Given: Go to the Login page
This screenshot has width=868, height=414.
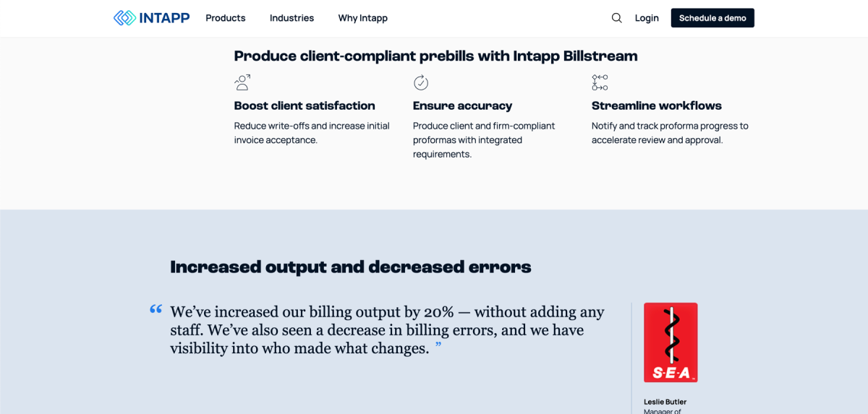Looking at the screenshot, I should tap(647, 18).
